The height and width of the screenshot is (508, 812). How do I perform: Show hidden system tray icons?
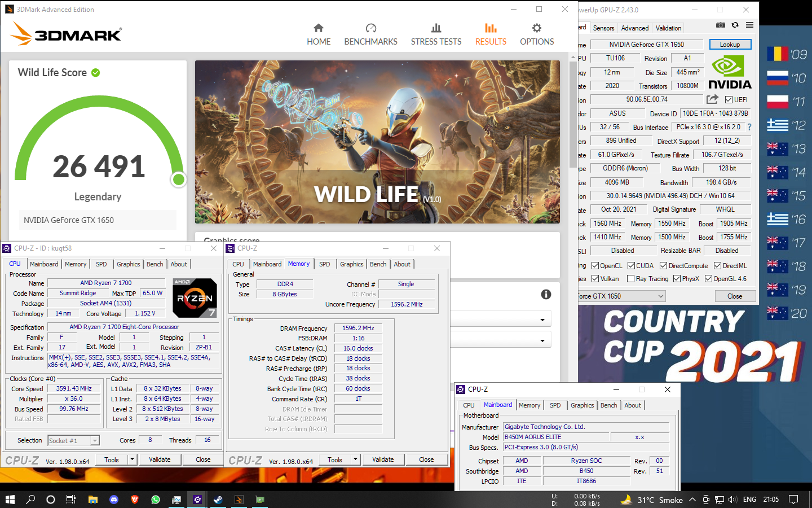(692, 500)
